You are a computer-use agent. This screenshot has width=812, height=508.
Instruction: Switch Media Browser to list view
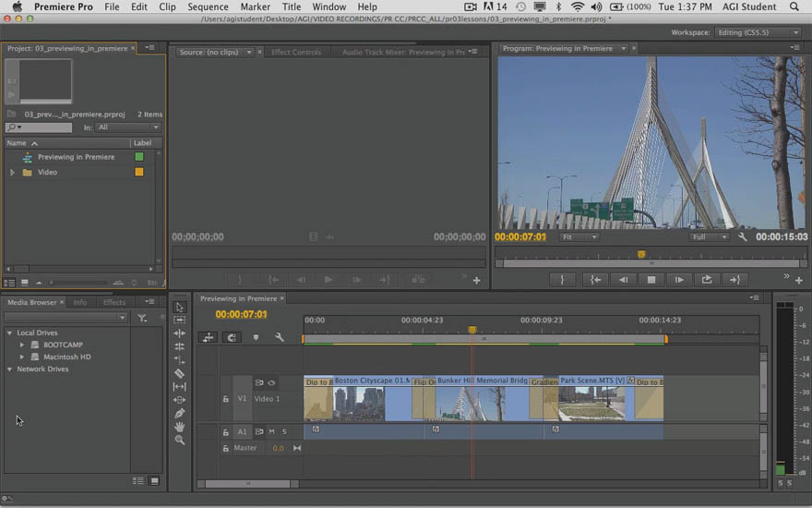138,481
